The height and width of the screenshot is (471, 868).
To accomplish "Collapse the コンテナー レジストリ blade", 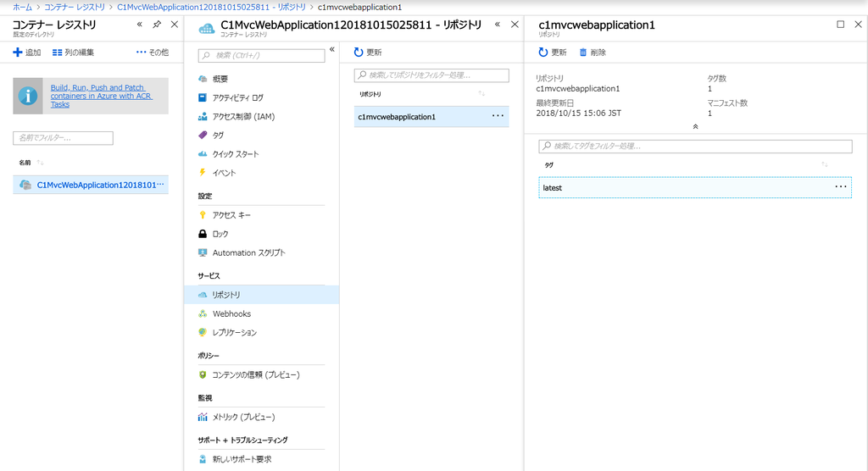I will pos(140,25).
